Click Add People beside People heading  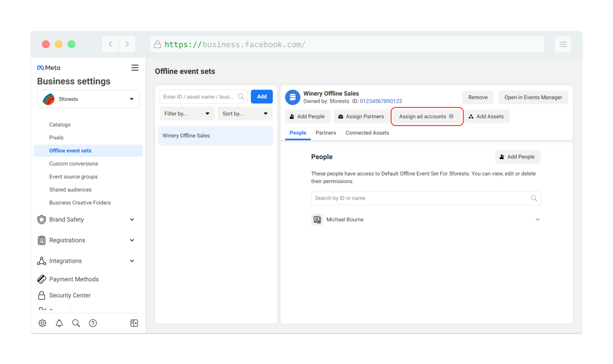point(518,157)
